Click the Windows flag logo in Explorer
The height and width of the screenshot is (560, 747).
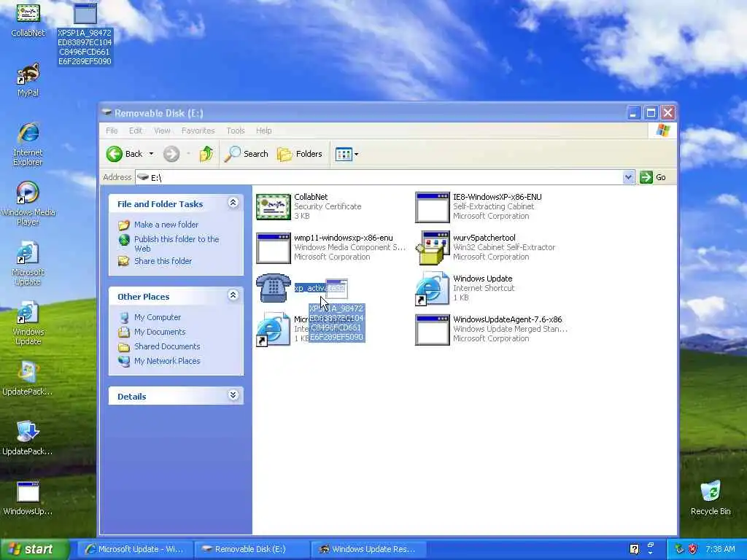(x=662, y=131)
